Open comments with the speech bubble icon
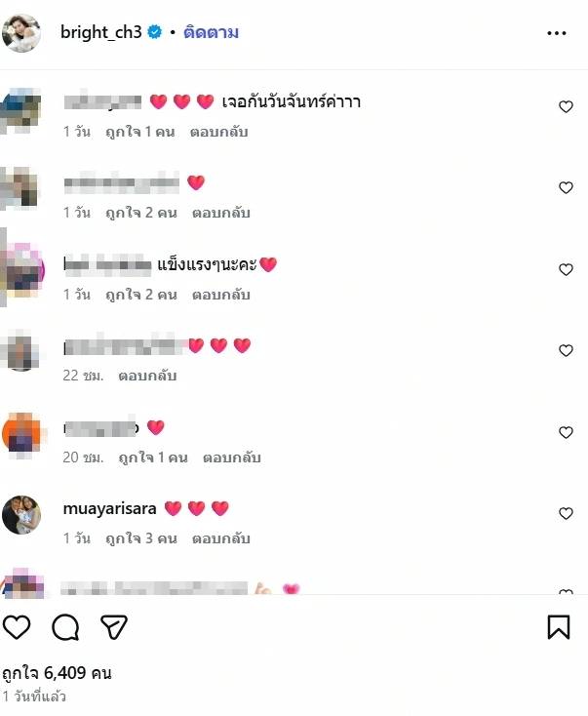The image size is (588, 716). click(x=65, y=627)
